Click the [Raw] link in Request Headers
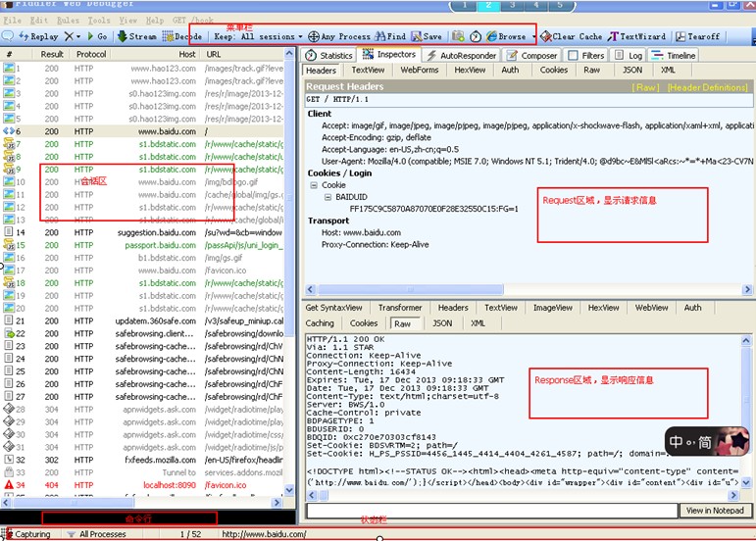Viewport: 756px width, 541px height. (x=645, y=87)
